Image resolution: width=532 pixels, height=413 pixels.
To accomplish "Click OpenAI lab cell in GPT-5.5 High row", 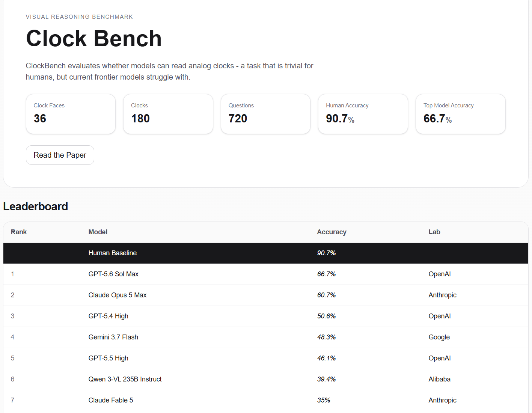I will point(440,358).
